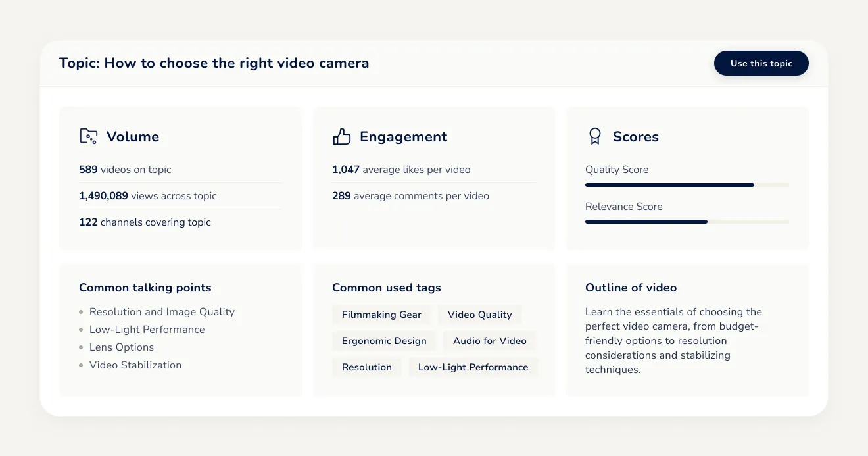The width and height of the screenshot is (868, 456).
Task: Click the 1,047 average likes stat
Action: pyautogui.click(x=401, y=170)
